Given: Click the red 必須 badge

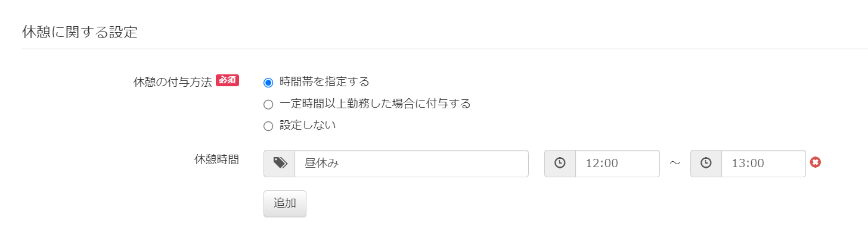Looking at the screenshot, I should [227, 80].
